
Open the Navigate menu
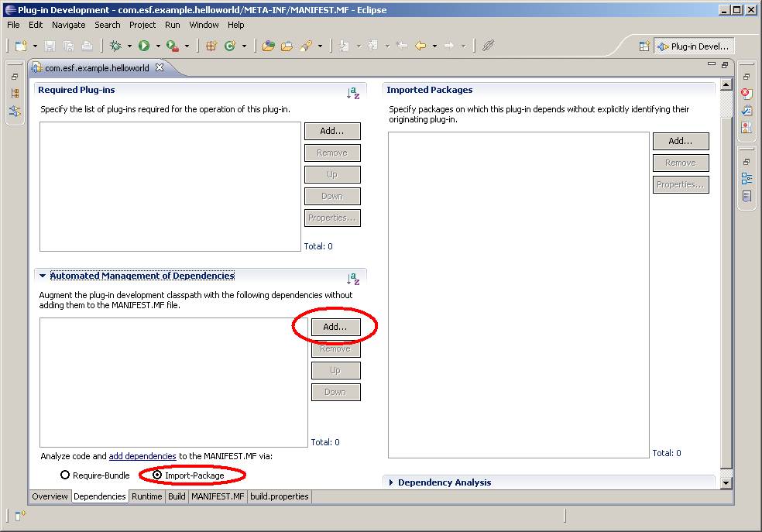68,25
